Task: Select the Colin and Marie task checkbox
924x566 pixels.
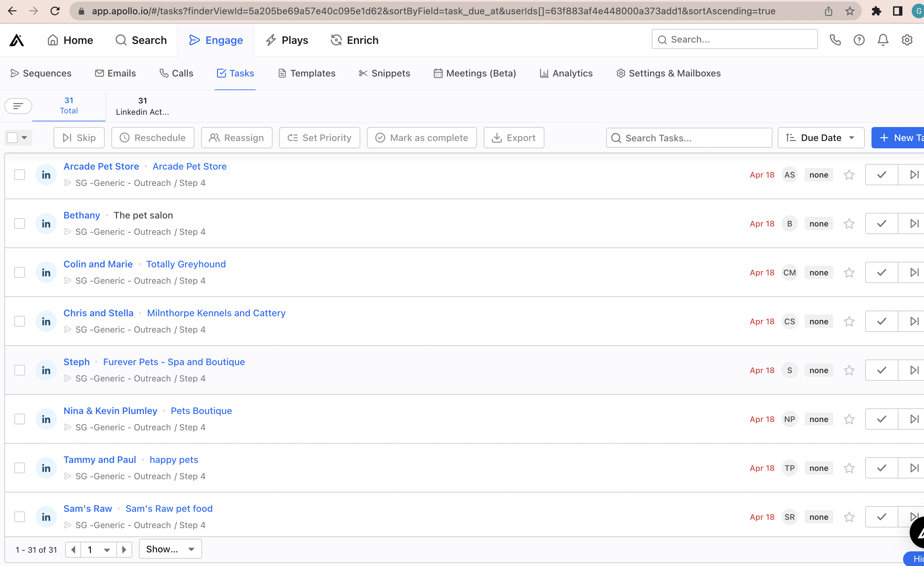Action: (20, 273)
